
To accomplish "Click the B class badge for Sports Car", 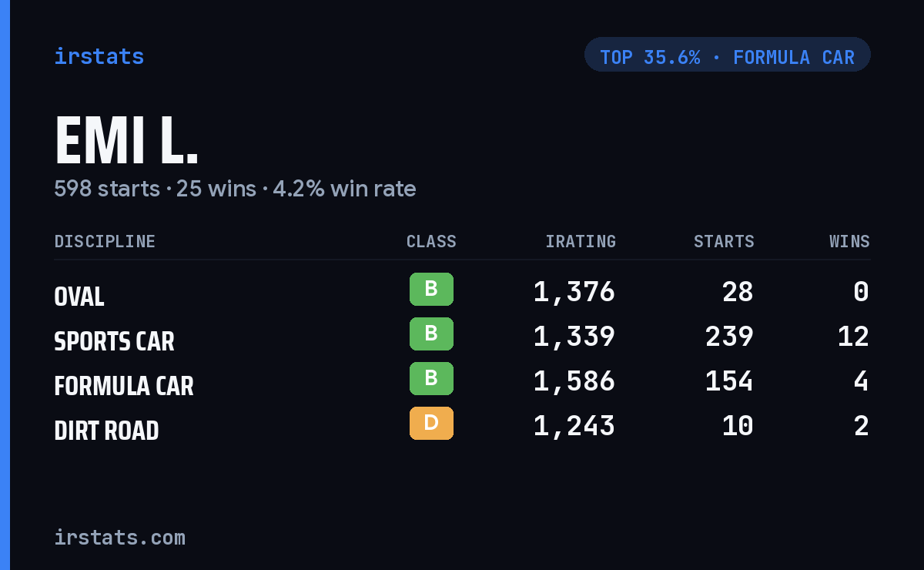I will (x=431, y=334).
